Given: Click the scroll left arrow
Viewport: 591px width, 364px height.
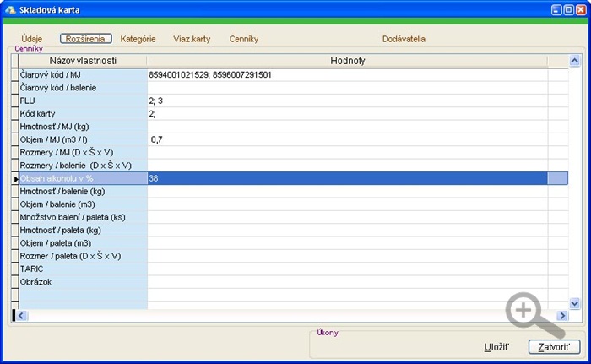Looking at the screenshot, I should pyautogui.click(x=21, y=315).
